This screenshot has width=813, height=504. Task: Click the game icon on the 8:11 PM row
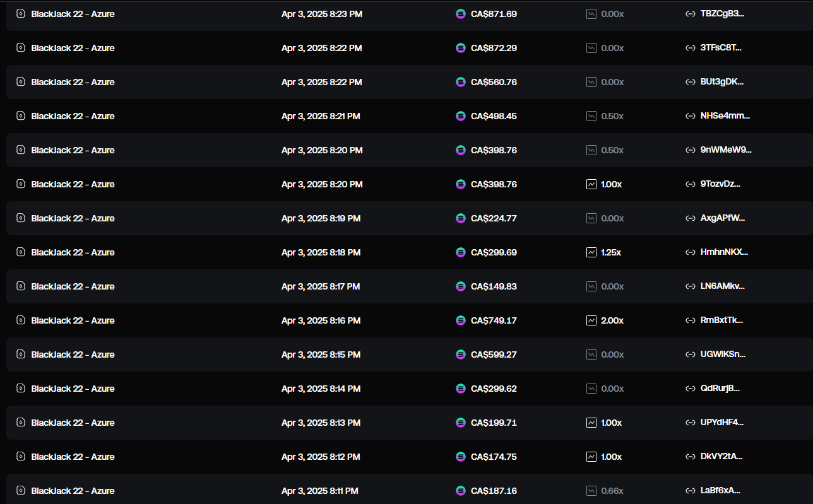coord(20,491)
